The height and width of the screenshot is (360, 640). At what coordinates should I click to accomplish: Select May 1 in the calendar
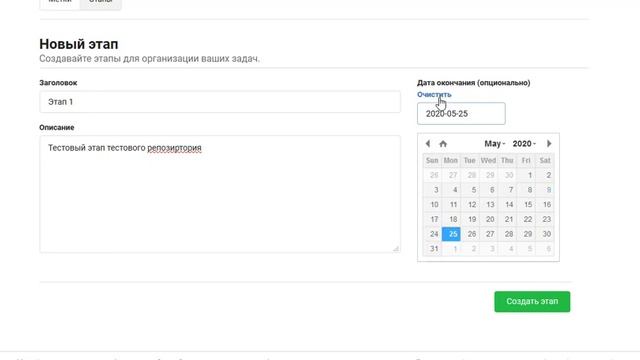click(x=526, y=175)
